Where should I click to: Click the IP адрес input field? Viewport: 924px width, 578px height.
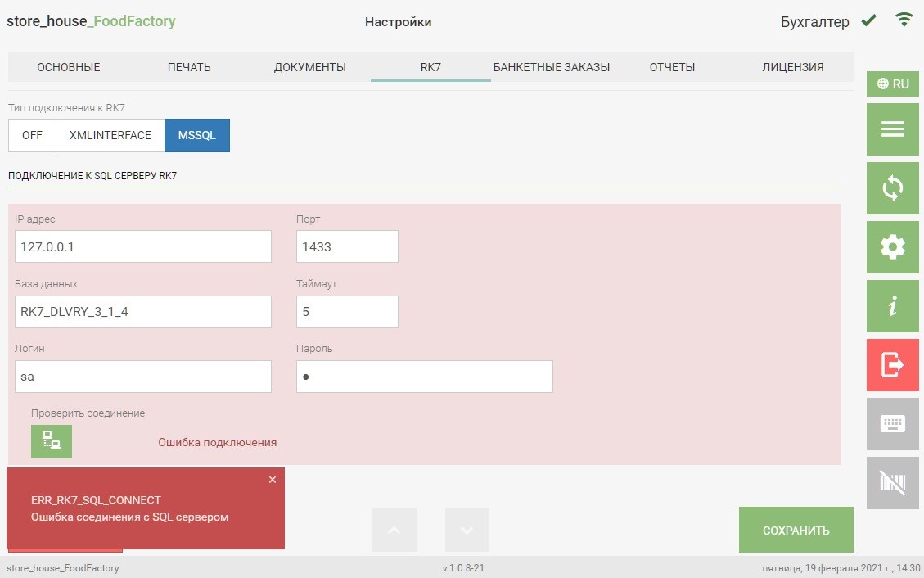click(x=143, y=246)
